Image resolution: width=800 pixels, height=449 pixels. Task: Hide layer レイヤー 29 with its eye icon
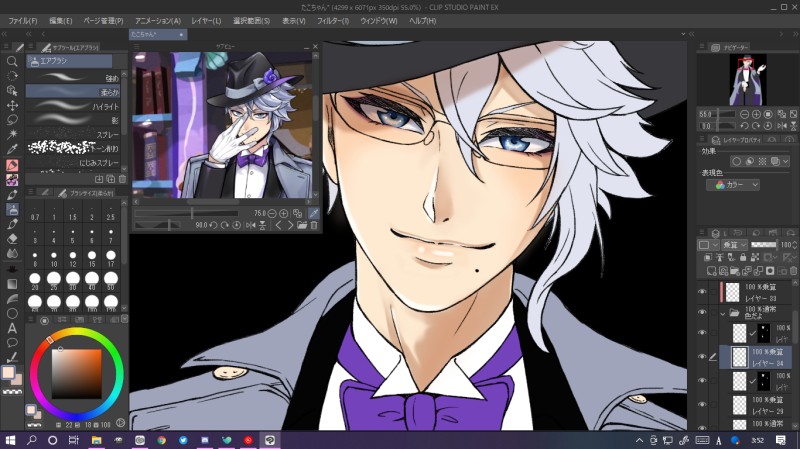pos(703,404)
